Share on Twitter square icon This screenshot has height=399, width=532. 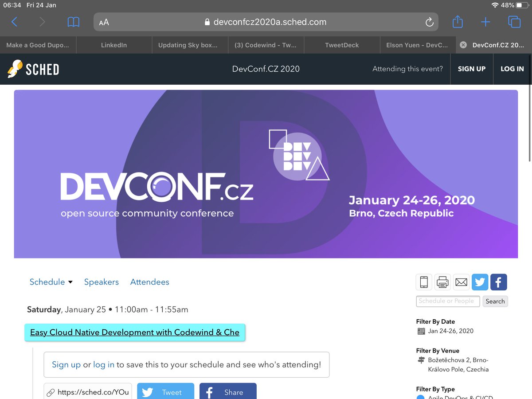coord(480,282)
